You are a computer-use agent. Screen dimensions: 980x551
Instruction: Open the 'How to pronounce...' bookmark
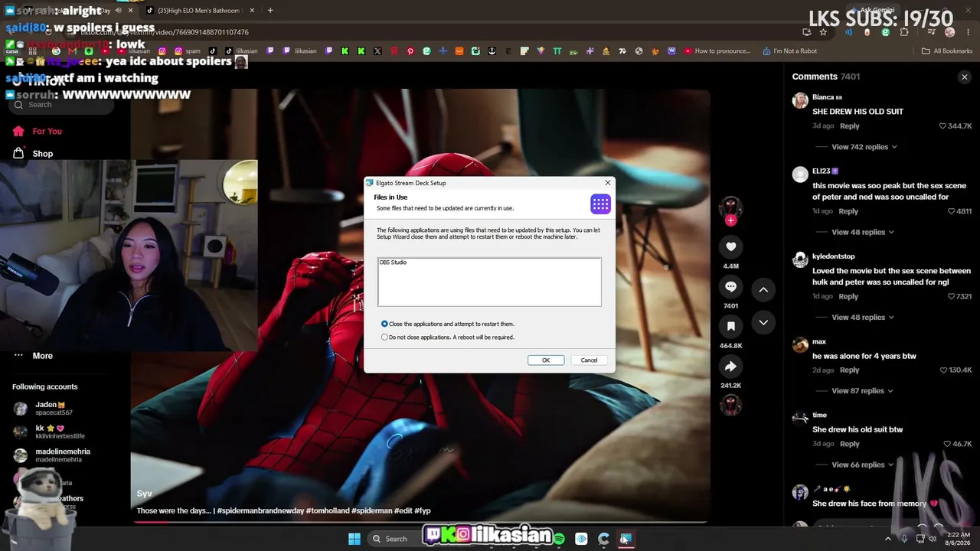pos(717,51)
